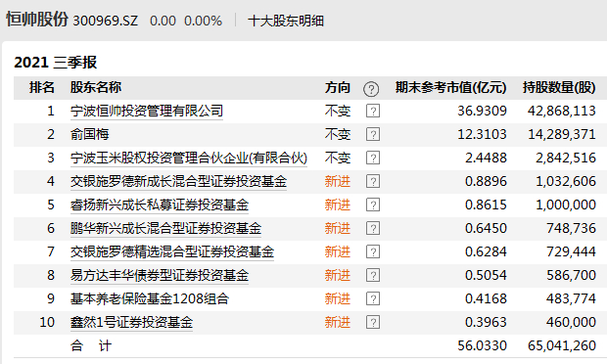Click the stock name 恒帅股份
Viewport: 607px width, 364px height.
pyautogui.click(x=37, y=19)
